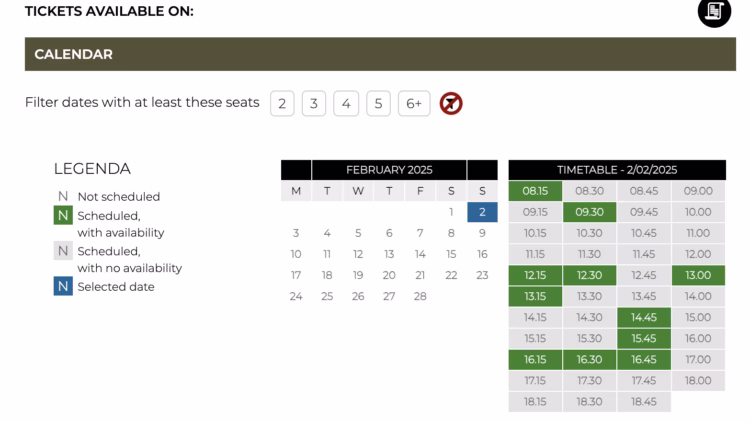Filter dates with 6+ seats
The image size is (750, 422).
[x=413, y=103]
